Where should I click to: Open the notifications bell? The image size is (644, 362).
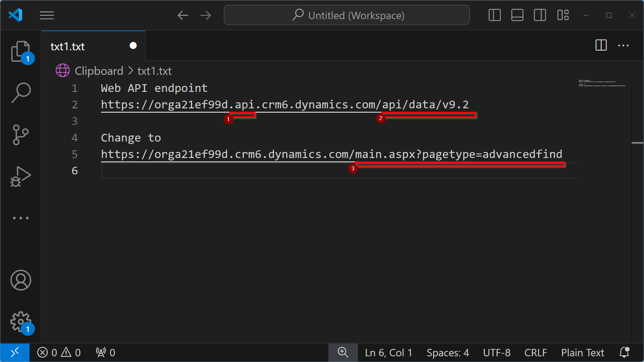[x=625, y=353]
